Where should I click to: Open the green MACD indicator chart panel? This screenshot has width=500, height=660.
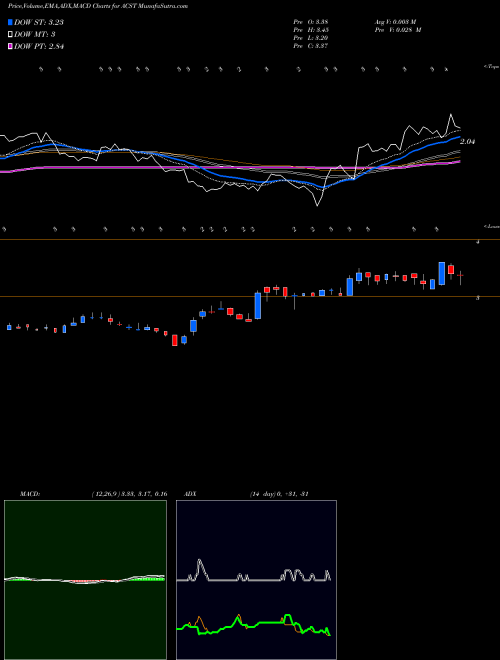pyautogui.click(x=85, y=580)
